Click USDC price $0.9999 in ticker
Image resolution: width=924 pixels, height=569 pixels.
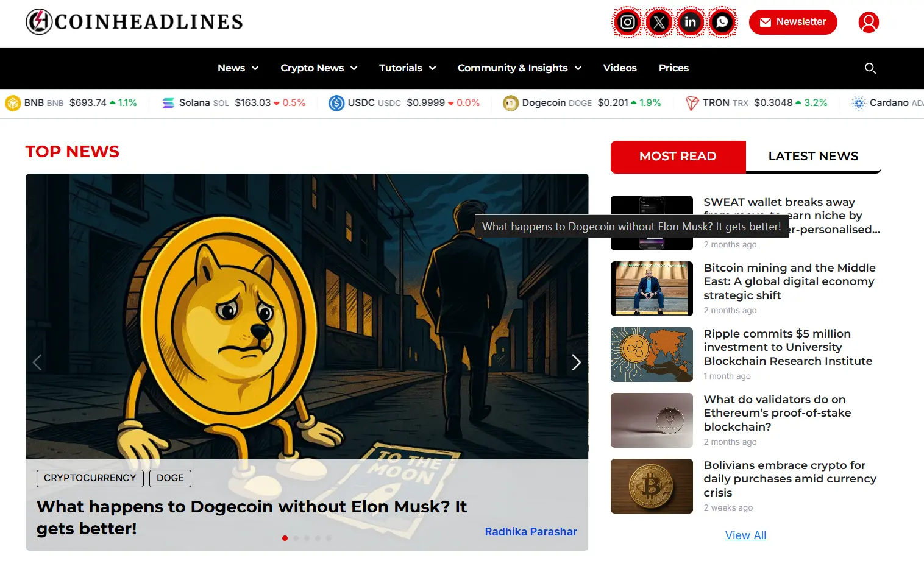click(425, 103)
